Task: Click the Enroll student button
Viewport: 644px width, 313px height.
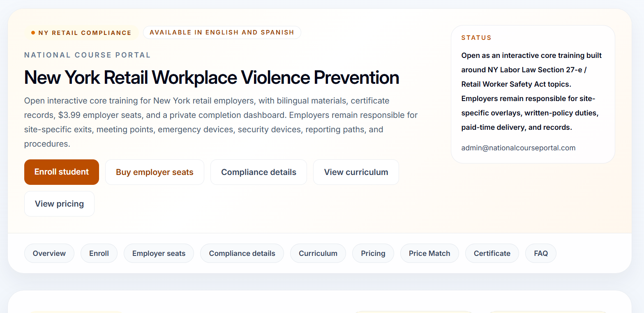Action: point(62,172)
